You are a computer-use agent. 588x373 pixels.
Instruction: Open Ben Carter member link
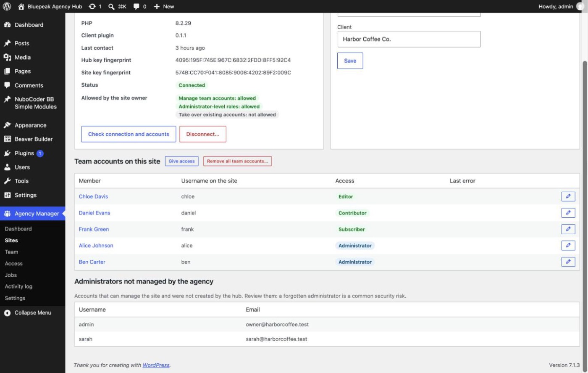point(92,262)
